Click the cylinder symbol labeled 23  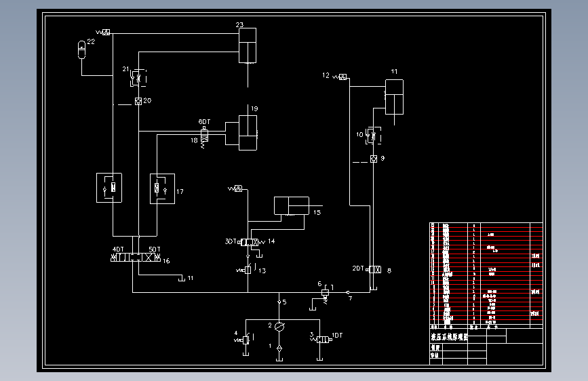(x=248, y=45)
